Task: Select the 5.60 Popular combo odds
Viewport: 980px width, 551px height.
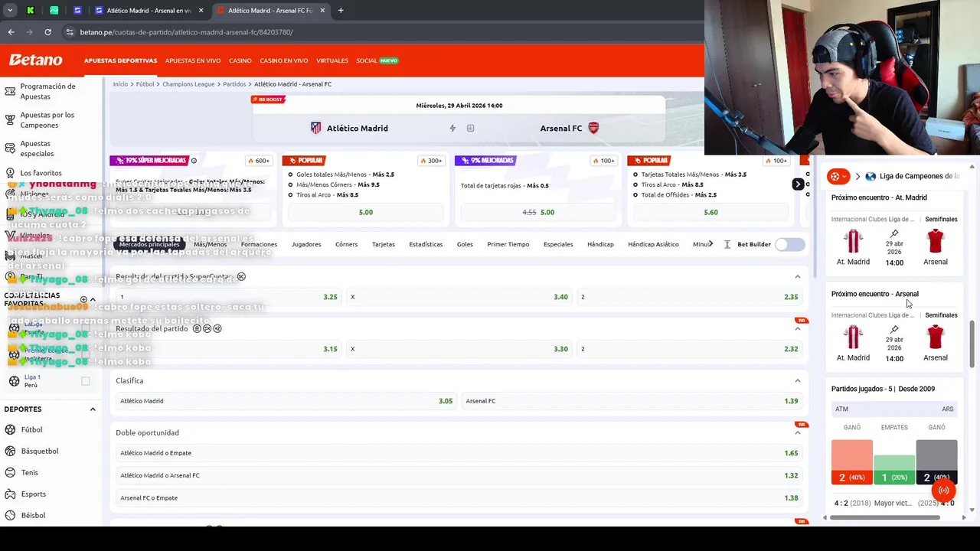Action: [x=710, y=212]
